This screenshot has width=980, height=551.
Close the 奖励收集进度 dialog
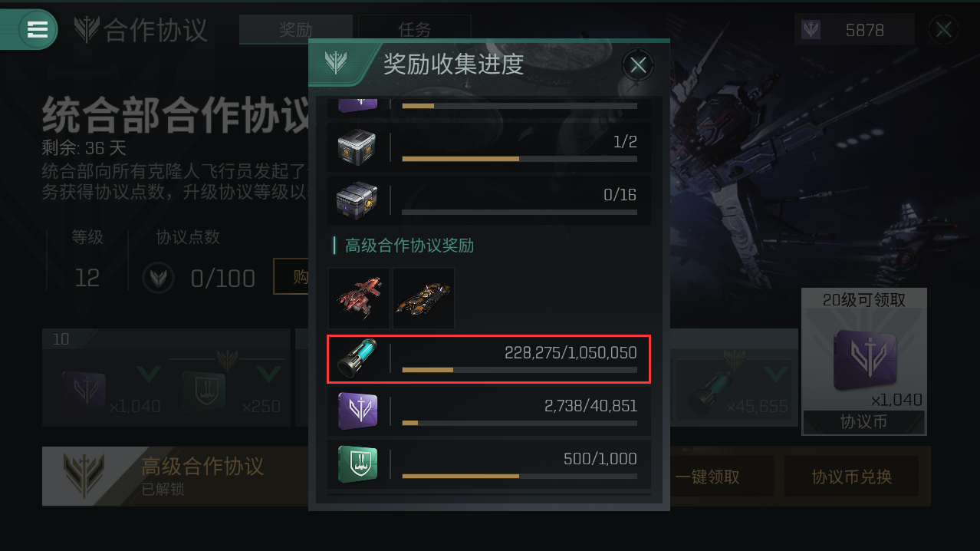[x=638, y=65]
